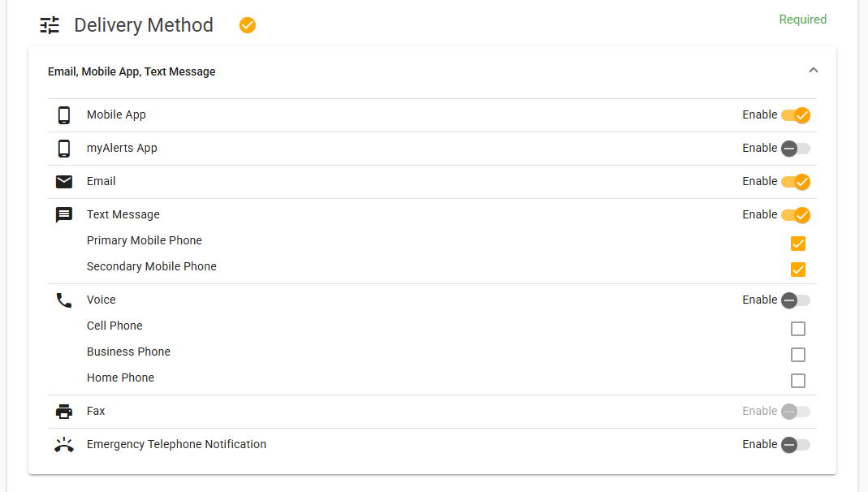Image resolution: width=868 pixels, height=492 pixels.
Task: Click the Delivery Method sliders icon
Action: (50, 25)
